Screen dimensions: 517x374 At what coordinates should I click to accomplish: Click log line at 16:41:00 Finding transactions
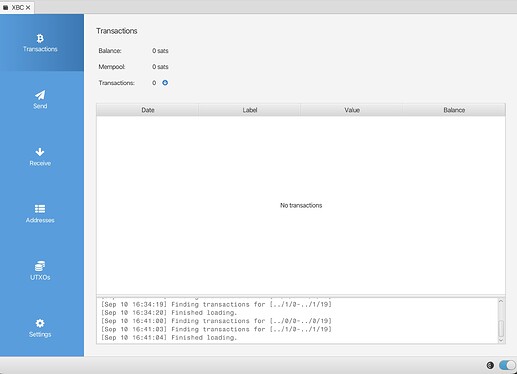[x=217, y=321]
